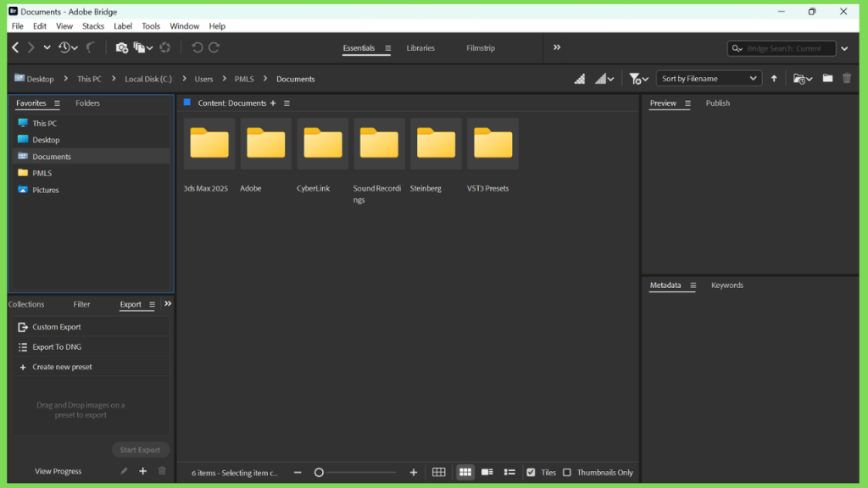Open the parent or favorites dropdown arrow
The width and height of the screenshot is (868, 488).
(x=47, y=47)
